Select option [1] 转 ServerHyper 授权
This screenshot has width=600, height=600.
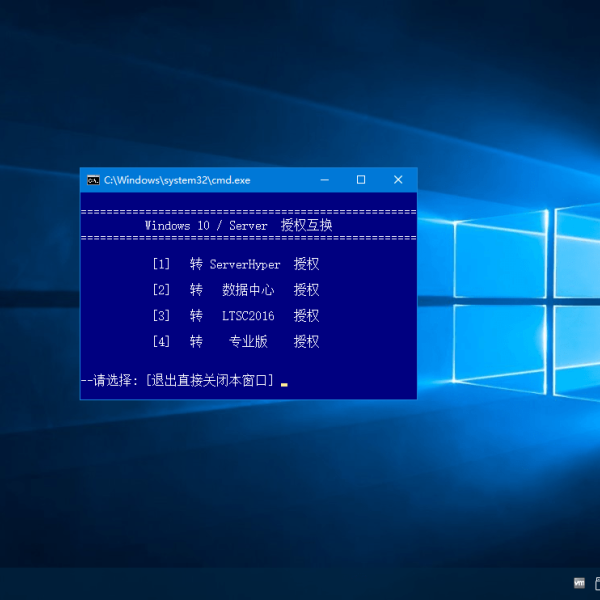(x=236, y=264)
